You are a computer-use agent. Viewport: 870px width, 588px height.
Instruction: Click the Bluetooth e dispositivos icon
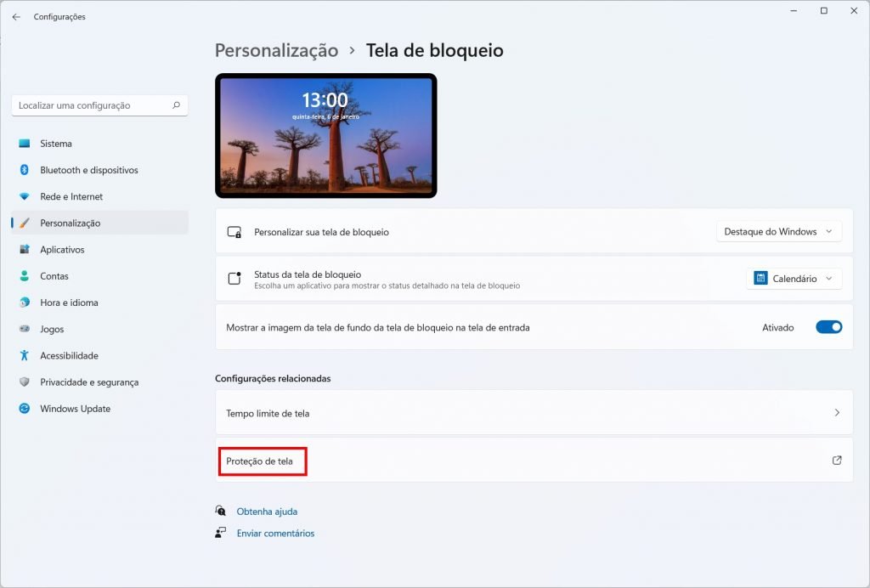pos(25,170)
